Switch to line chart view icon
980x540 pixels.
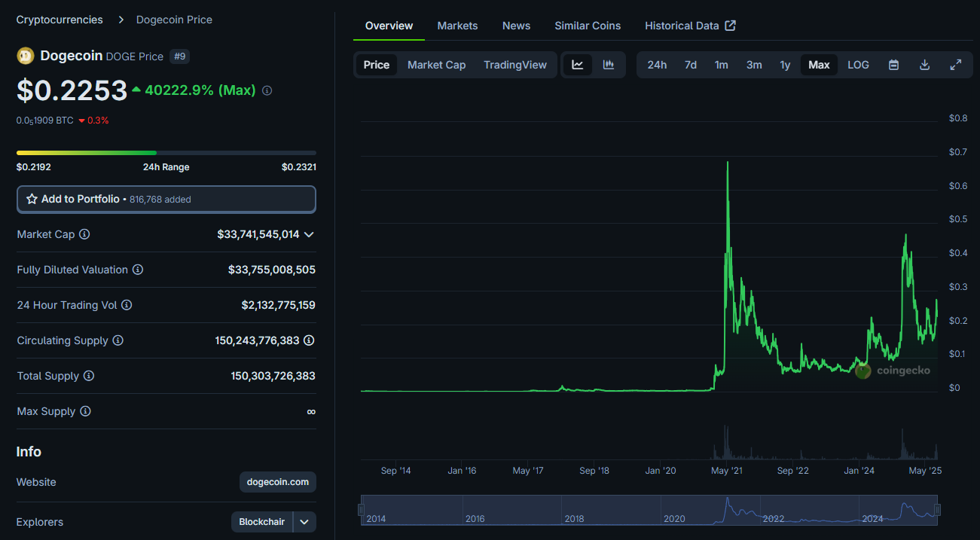578,65
